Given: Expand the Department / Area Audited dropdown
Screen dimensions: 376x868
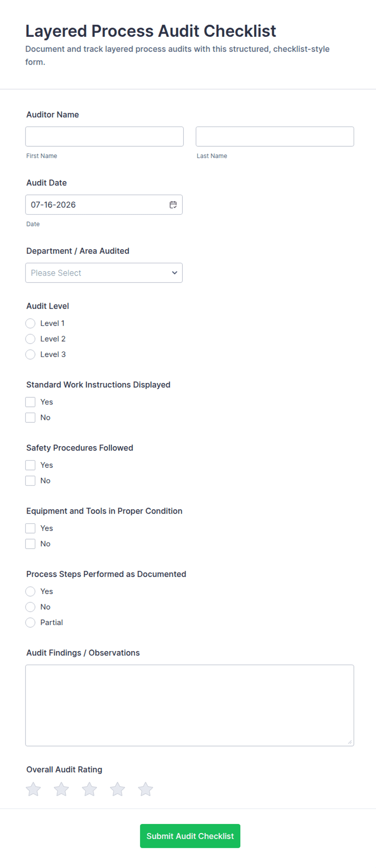Looking at the screenshot, I should [104, 273].
